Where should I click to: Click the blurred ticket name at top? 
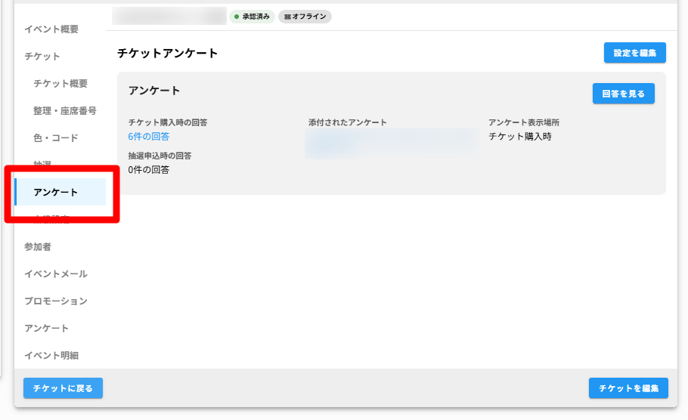click(x=169, y=16)
